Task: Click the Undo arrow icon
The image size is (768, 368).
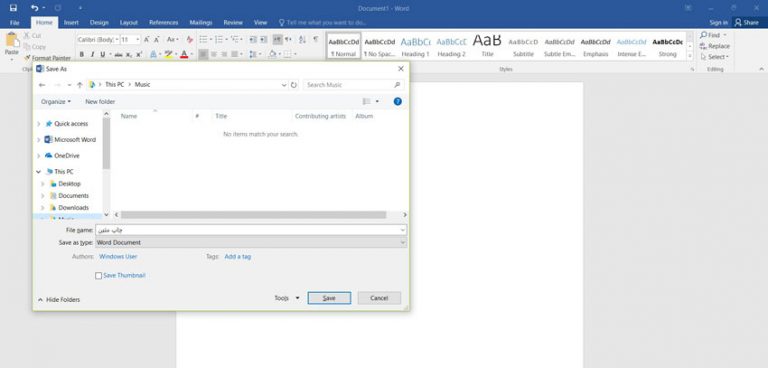Action: [34, 8]
